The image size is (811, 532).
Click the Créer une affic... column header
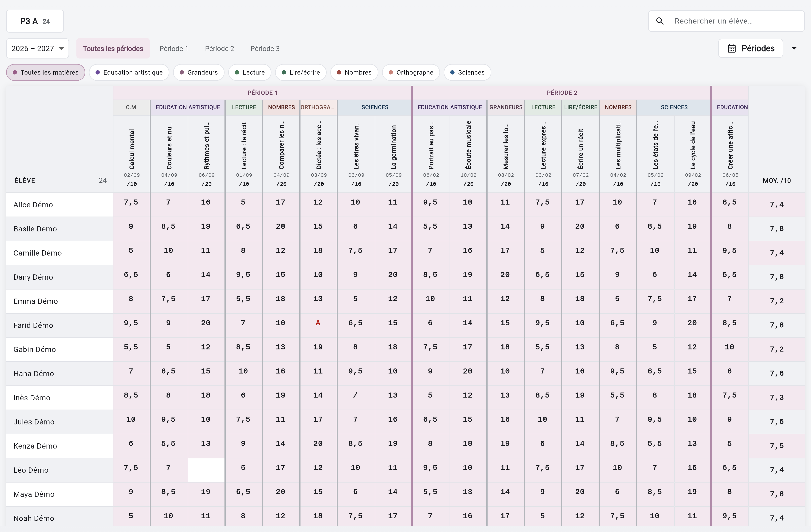point(730,154)
